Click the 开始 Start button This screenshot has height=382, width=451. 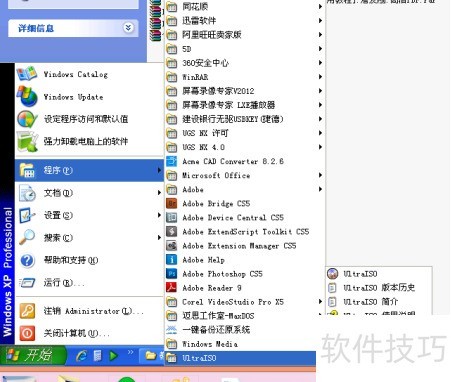tap(33, 355)
